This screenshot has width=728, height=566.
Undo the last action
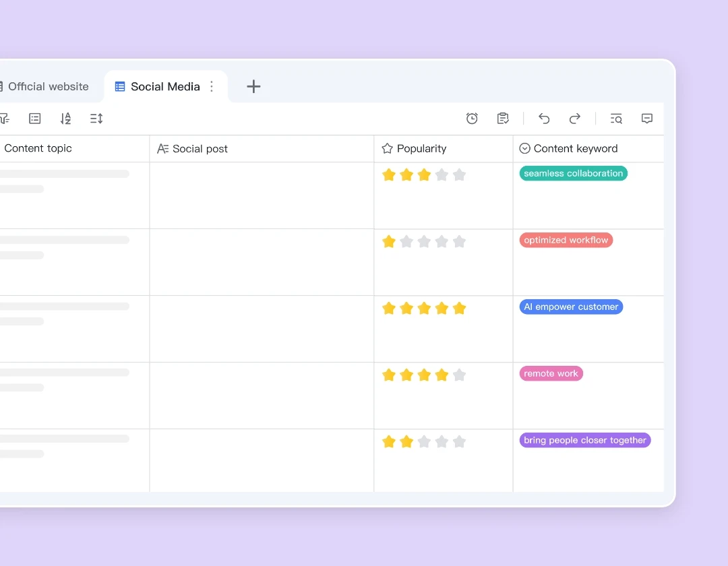(x=544, y=119)
